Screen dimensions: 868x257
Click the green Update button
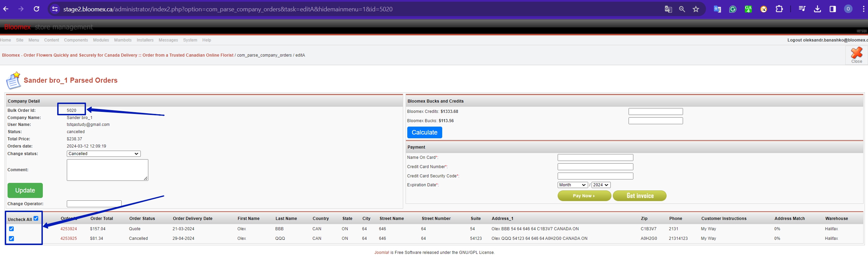pyautogui.click(x=25, y=190)
